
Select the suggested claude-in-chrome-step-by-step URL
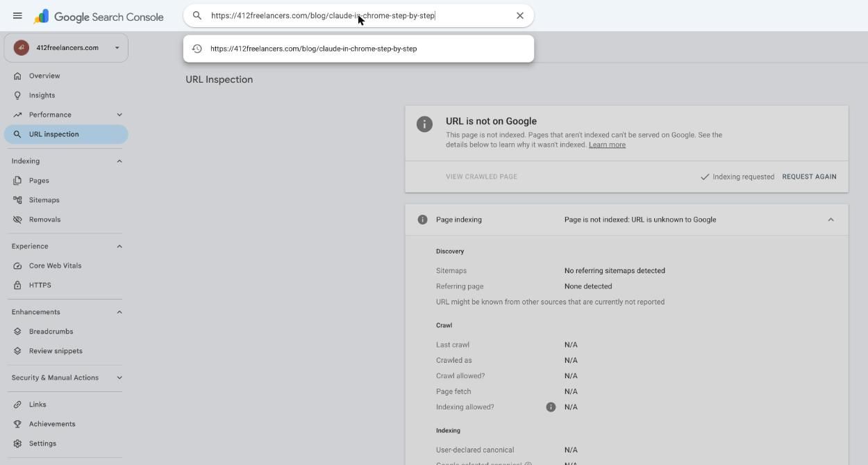(x=358, y=49)
